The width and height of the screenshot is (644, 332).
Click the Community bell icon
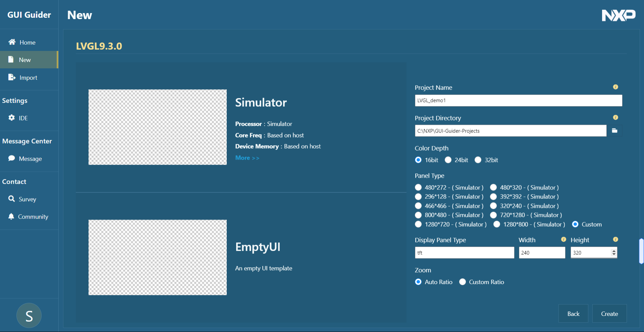pos(11,216)
